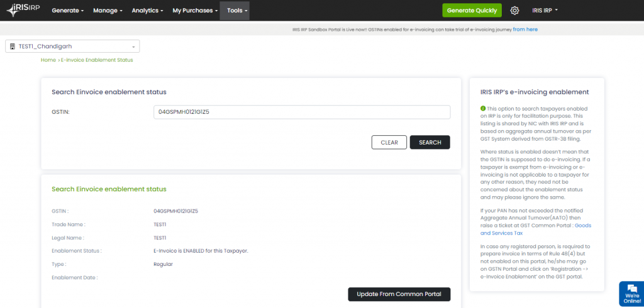Open the settings gear icon
Image resolution: width=644 pixels, height=308 pixels.
(x=514, y=11)
